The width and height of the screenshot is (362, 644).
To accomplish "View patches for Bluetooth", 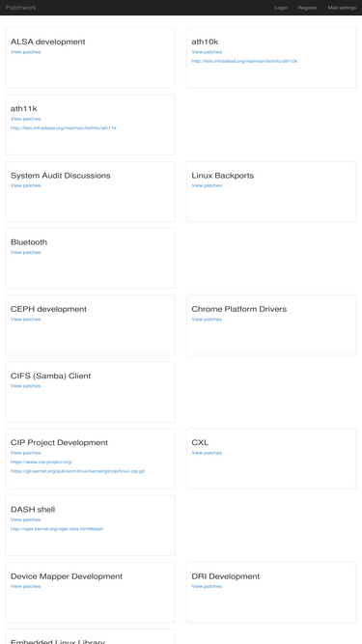I will pos(25,253).
